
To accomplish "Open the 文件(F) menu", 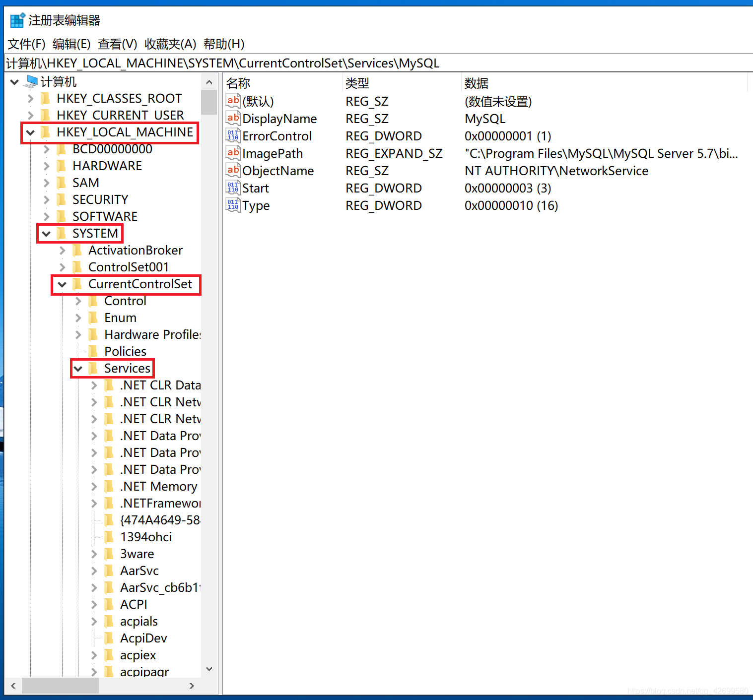I will coord(27,44).
